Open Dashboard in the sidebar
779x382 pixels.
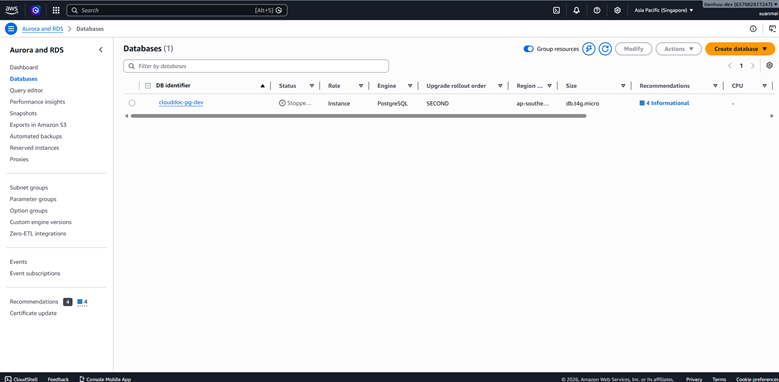(24, 67)
